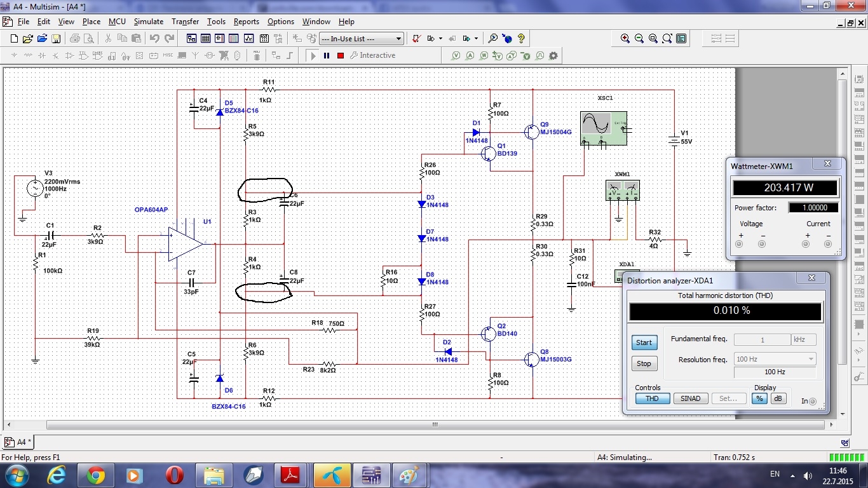Screen dimensions: 868x488
Task: Click the Find magnifier icon
Action: 492,39
